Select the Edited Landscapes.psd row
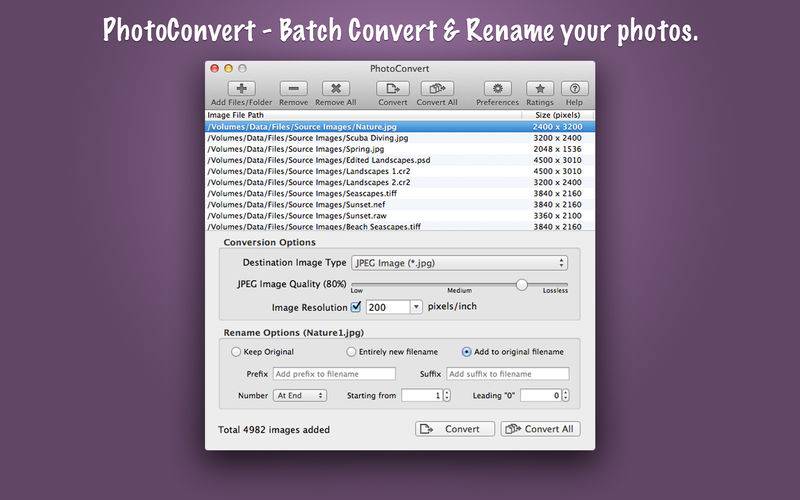800x500 pixels. (x=400, y=160)
